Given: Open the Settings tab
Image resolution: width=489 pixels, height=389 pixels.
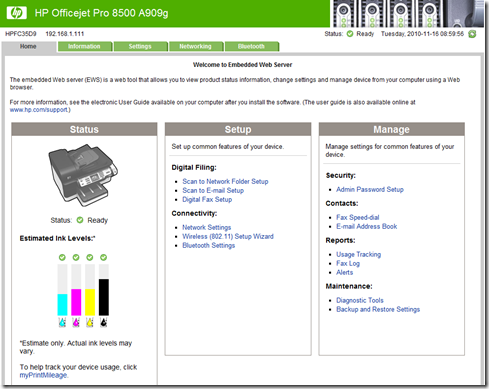Looking at the screenshot, I should (140, 46).
